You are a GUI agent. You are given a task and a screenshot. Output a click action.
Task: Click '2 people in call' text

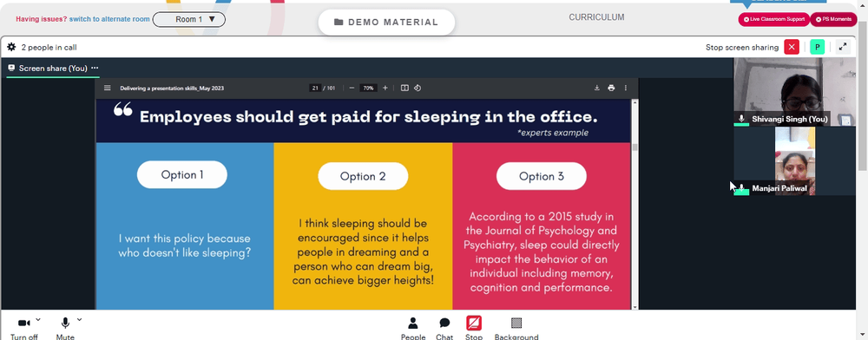coord(49,48)
